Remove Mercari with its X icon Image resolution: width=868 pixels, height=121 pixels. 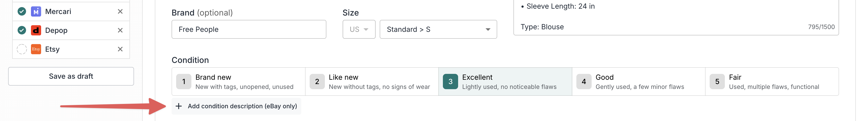[x=120, y=11]
